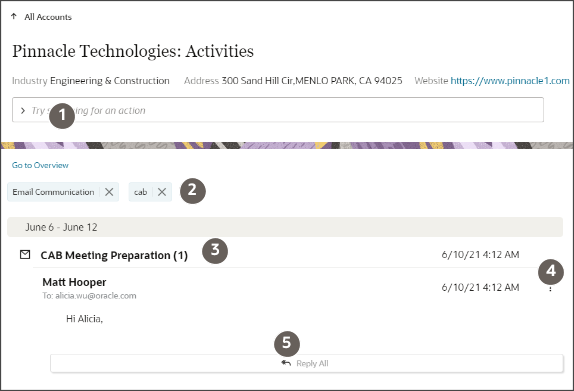The image size is (574, 391).
Task: Click the Reply All button
Action: coord(307,364)
